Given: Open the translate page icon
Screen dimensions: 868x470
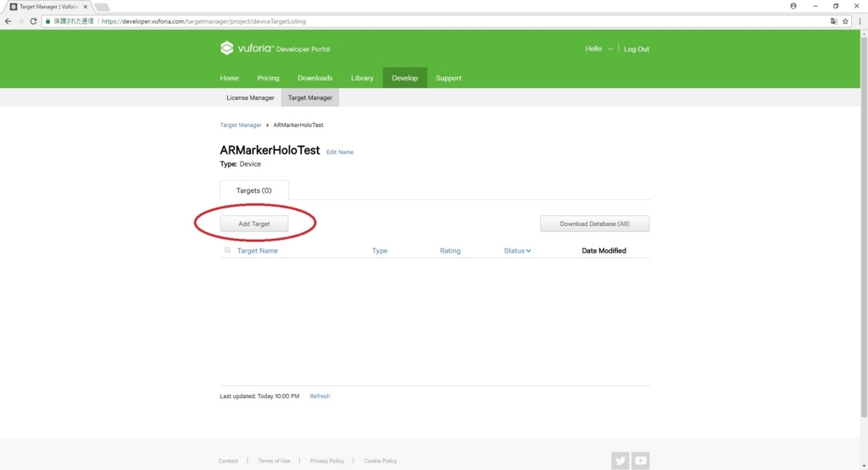Looking at the screenshot, I should 834,21.
